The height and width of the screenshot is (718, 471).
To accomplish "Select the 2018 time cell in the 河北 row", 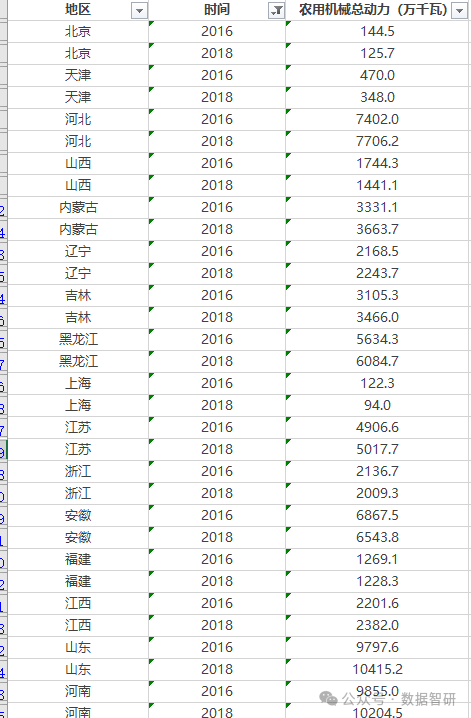I will pyautogui.click(x=217, y=141).
